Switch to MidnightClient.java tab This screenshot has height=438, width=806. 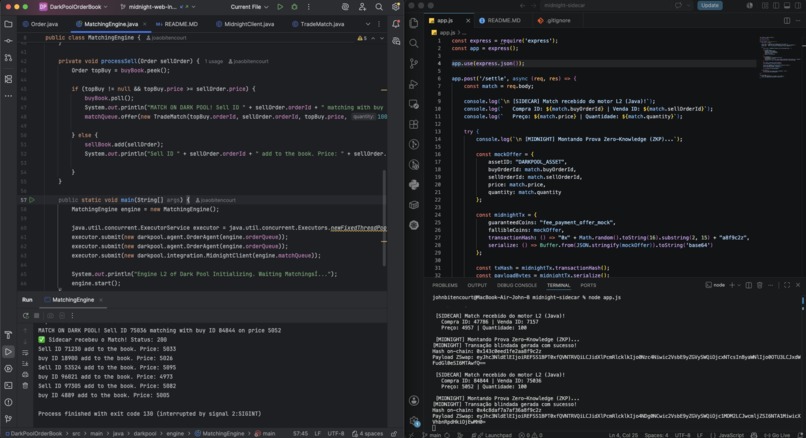pos(245,24)
